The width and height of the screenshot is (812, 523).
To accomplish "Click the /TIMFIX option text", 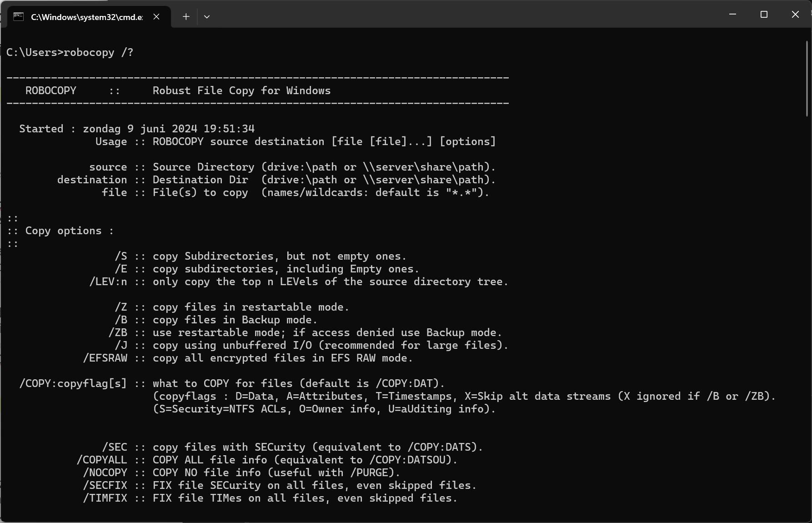I will coord(105,498).
